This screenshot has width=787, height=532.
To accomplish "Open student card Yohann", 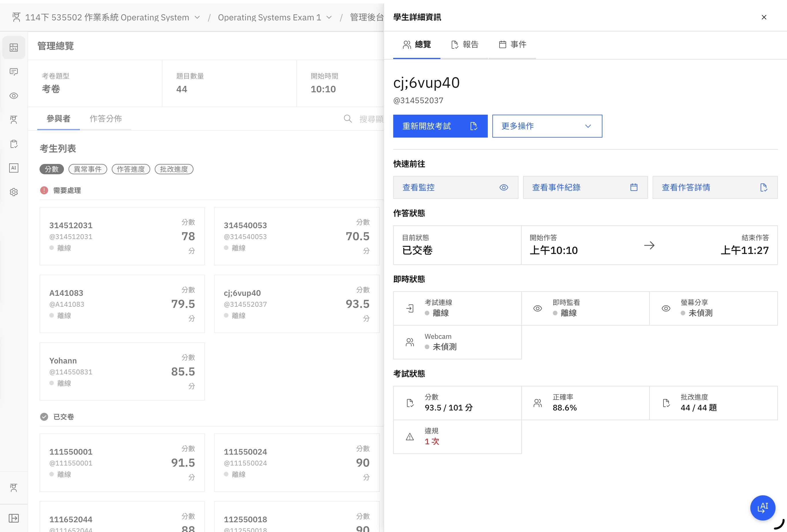I will tap(122, 371).
